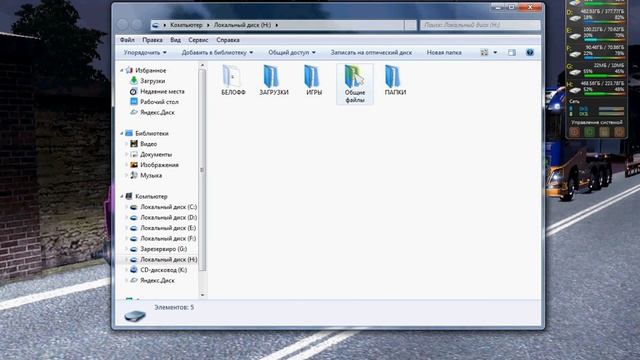Select the ЗАГРУЗКИ folder icon
The width and height of the screenshot is (640, 360).
271,76
